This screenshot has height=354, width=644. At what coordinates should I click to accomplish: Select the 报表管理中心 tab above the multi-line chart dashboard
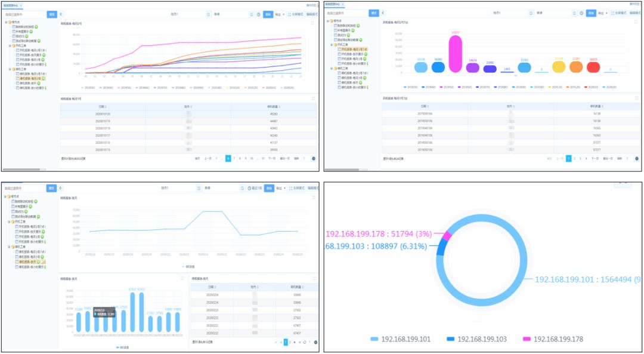click(11, 5)
